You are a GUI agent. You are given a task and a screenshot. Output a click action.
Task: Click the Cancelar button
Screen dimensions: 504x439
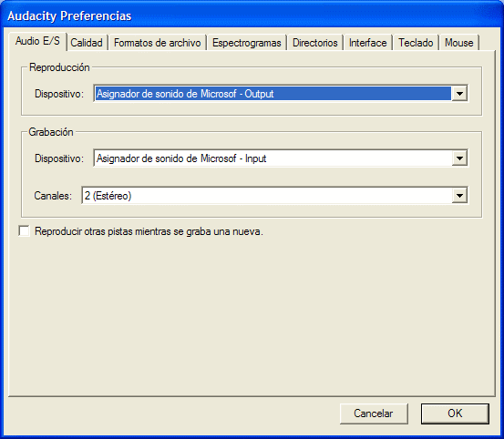pos(374,413)
